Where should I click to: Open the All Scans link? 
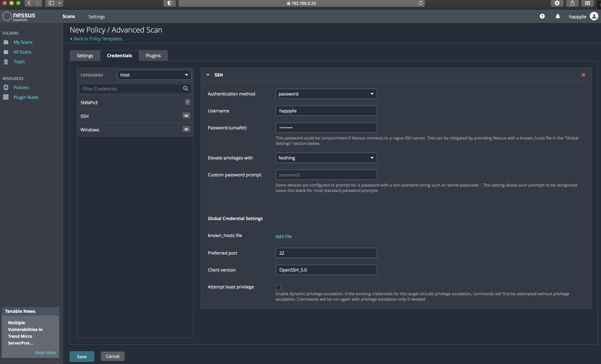tap(22, 52)
